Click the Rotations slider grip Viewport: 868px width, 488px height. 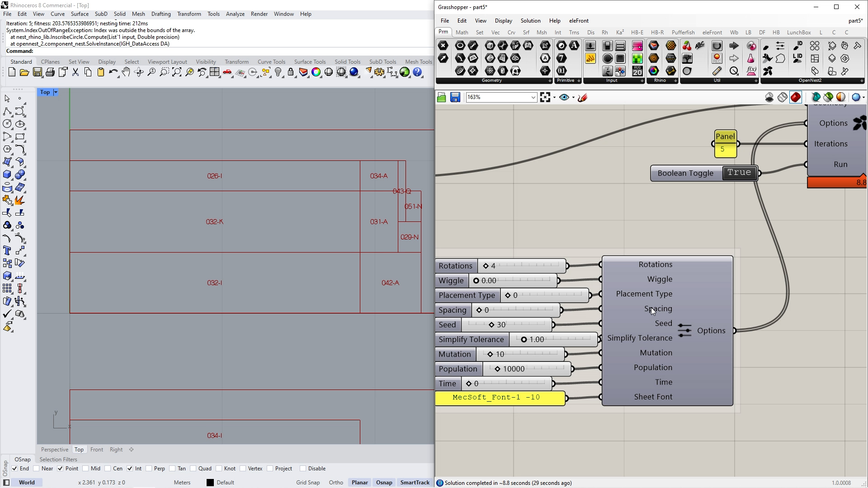click(x=486, y=266)
